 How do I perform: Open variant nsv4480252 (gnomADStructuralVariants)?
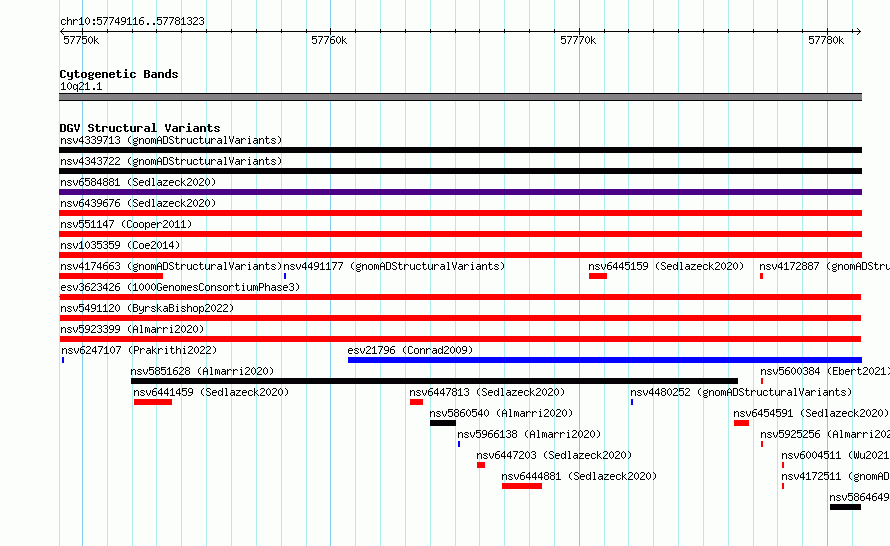[741, 392]
